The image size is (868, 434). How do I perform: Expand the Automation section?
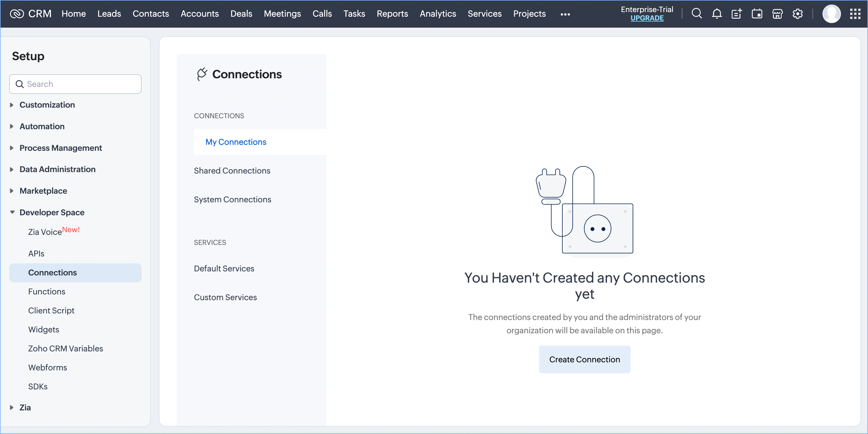click(42, 126)
